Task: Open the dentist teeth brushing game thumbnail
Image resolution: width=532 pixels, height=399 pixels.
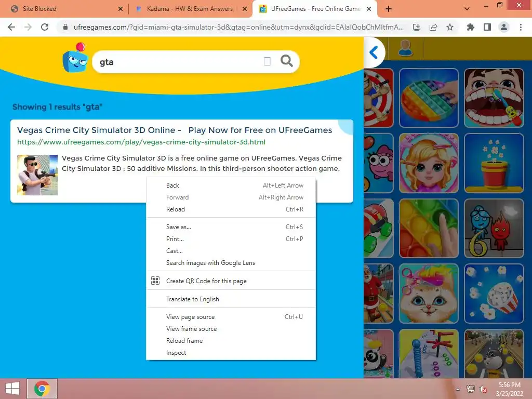Action: [494, 98]
